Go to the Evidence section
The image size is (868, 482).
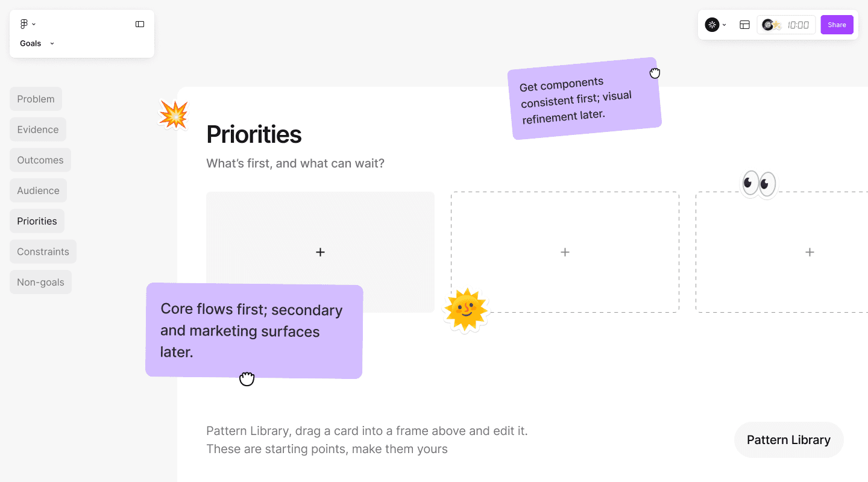click(38, 130)
